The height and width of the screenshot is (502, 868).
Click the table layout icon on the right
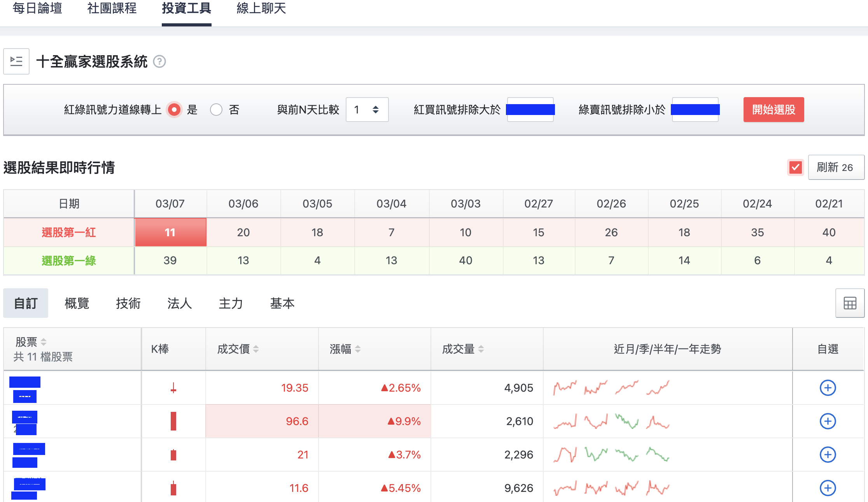[850, 303]
